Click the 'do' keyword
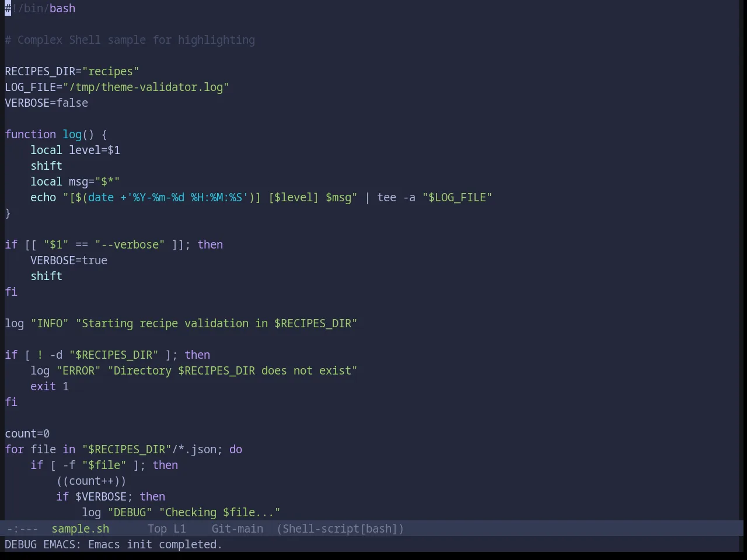The height and width of the screenshot is (560, 747). pyautogui.click(x=236, y=449)
